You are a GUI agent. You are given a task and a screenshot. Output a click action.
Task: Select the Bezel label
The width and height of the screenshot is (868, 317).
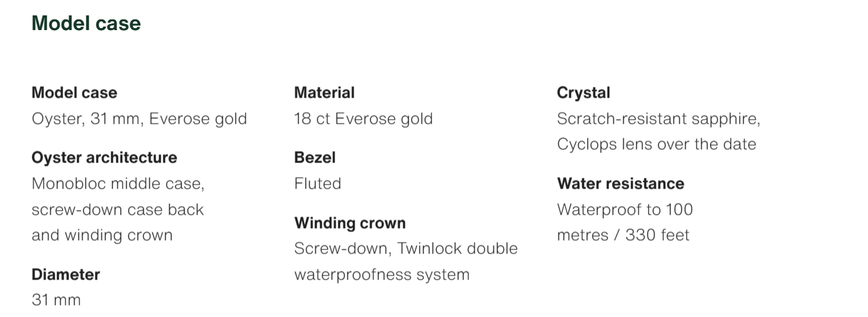pos(315,158)
